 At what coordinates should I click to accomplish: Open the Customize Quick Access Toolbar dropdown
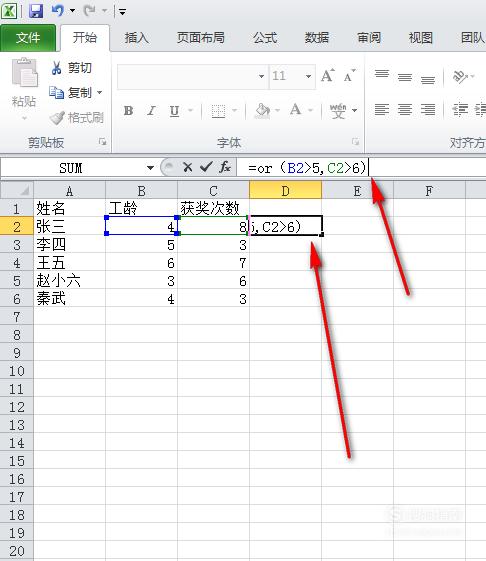[122, 12]
